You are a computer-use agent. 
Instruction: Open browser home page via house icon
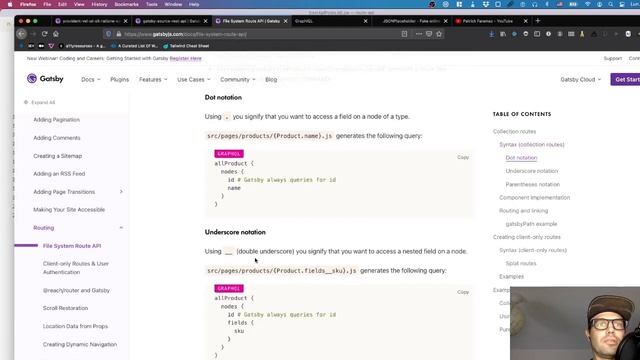click(56, 34)
